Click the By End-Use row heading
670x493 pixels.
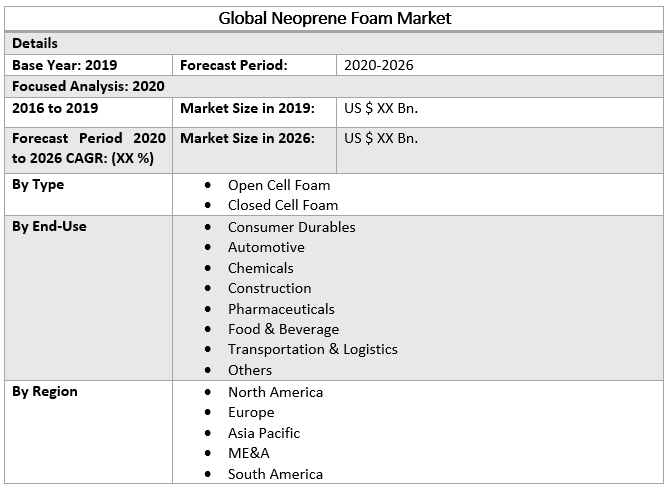pyautogui.click(x=49, y=227)
